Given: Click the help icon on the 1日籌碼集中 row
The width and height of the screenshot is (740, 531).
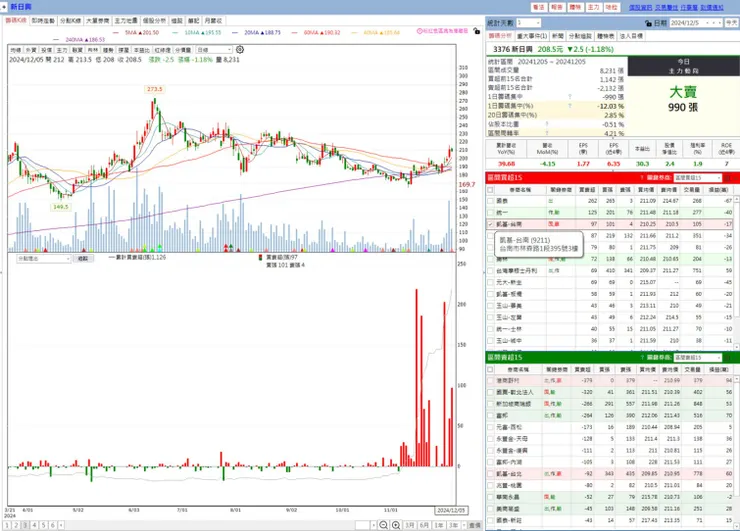Looking at the screenshot, I should pyautogui.click(x=570, y=97).
